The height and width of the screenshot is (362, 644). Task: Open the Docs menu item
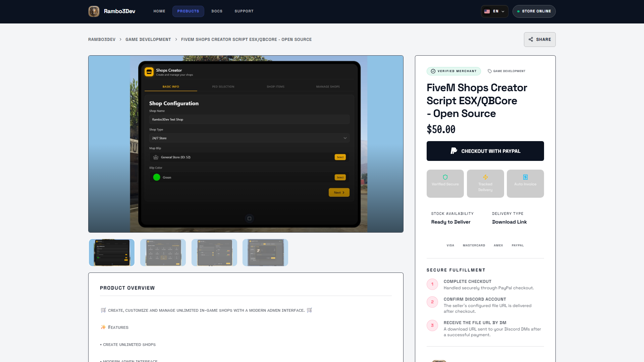[x=217, y=11]
